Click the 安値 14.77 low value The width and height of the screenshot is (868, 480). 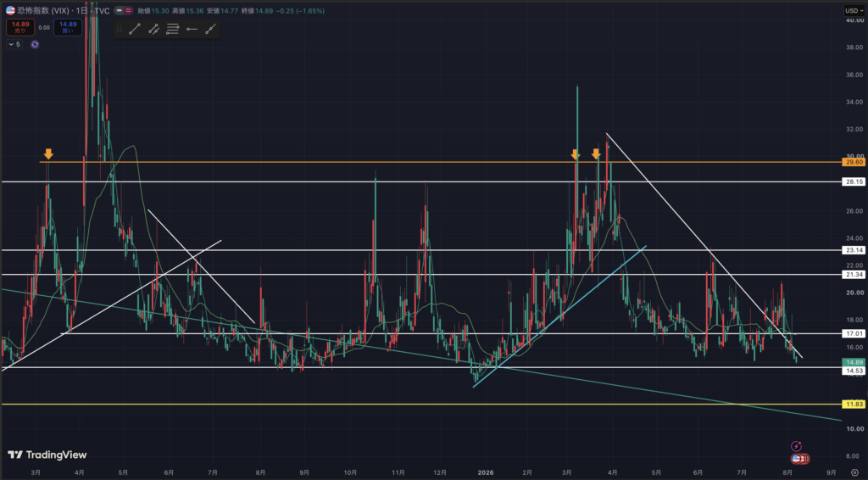pos(223,10)
